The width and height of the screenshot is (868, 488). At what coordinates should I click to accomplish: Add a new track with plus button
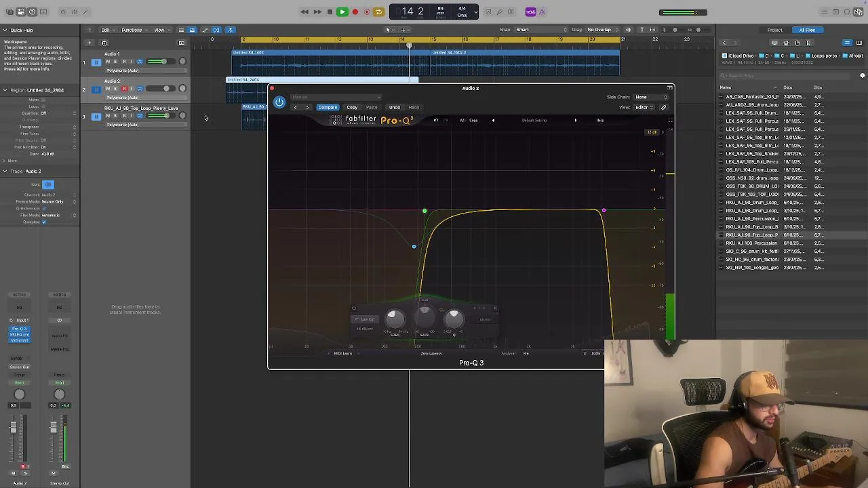[89, 43]
